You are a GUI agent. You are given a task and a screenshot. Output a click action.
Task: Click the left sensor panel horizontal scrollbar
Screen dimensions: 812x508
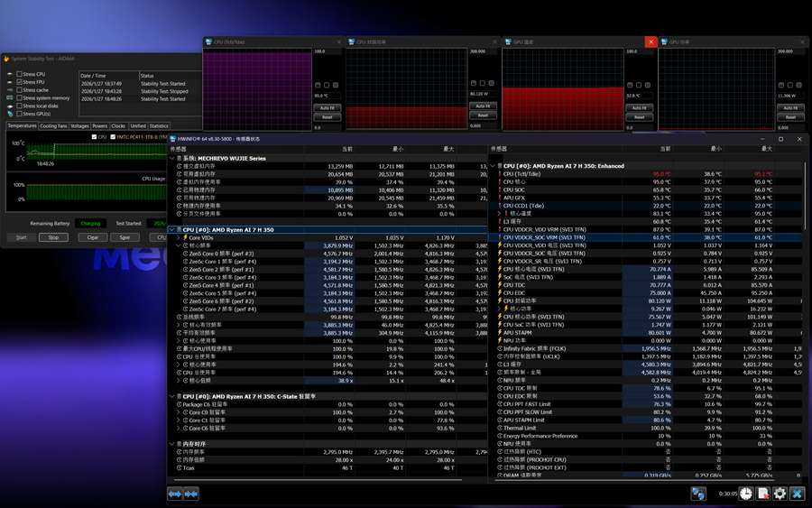click(x=318, y=479)
